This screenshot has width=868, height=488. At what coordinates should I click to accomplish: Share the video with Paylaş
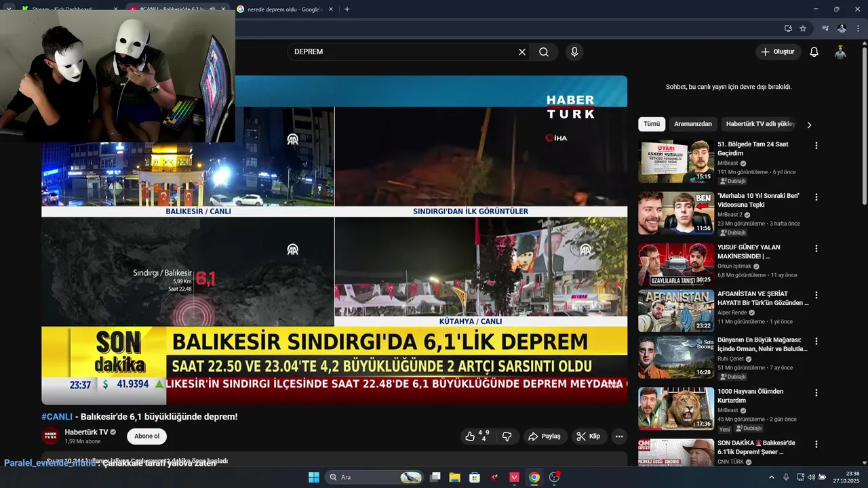545,436
